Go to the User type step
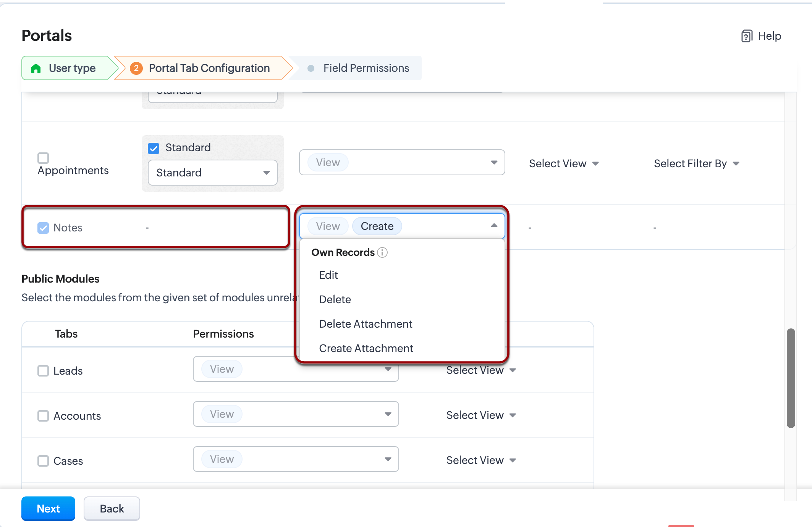The width and height of the screenshot is (812, 527). click(x=69, y=68)
